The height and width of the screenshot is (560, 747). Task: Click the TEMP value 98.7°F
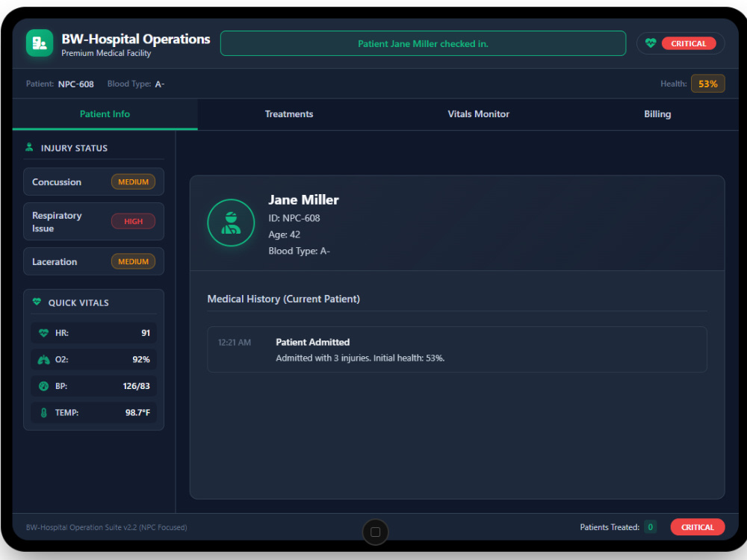click(x=137, y=413)
